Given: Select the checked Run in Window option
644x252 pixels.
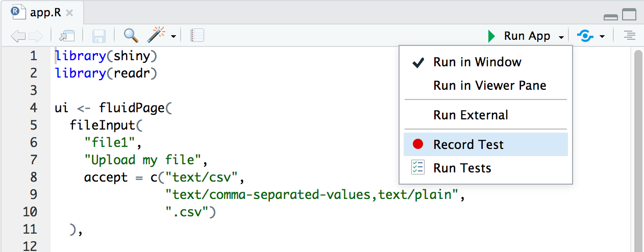Looking at the screenshot, I should pyautogui.click(x=477, y=62).
